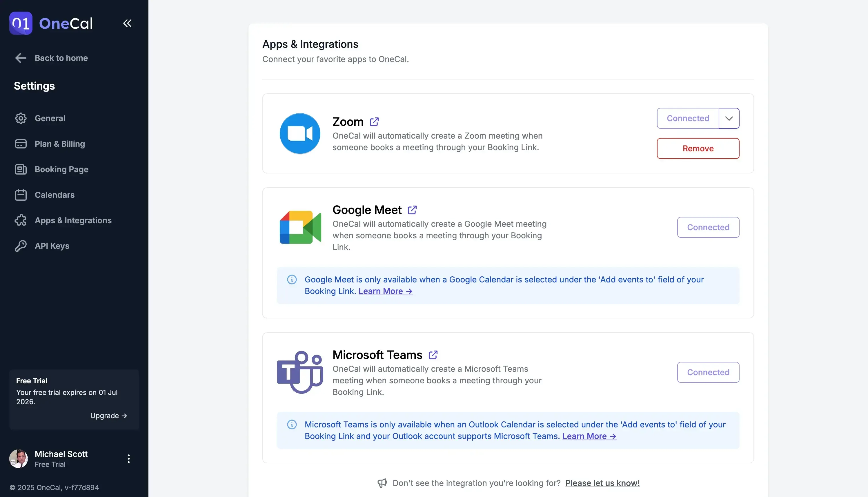This screenshot has height=497, width=868.
Task: Click the Back to home arrow
Action: 21,58
